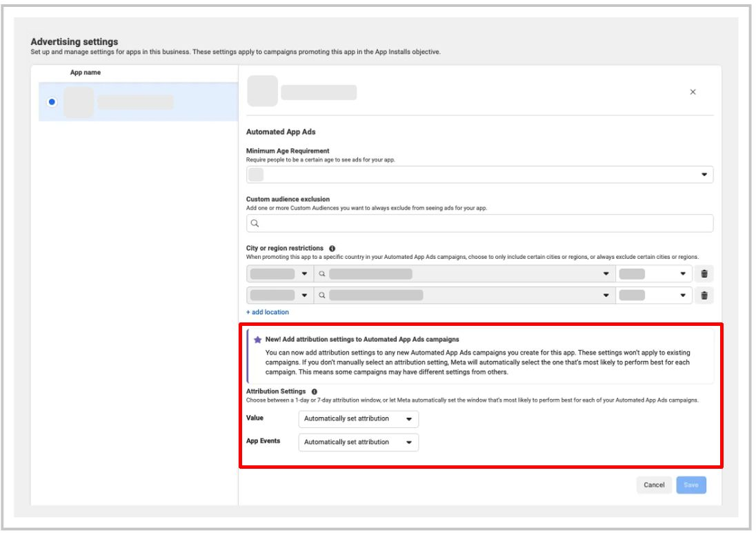This screenshot has width=756, height=533.
Task: Open the App Events attribution dropdown
Action: coord(358,442)
